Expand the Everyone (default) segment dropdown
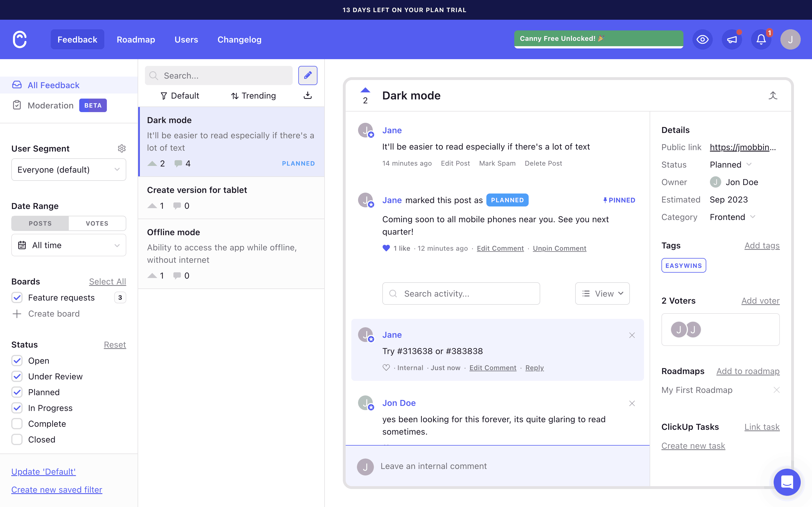 click(69, 170)
